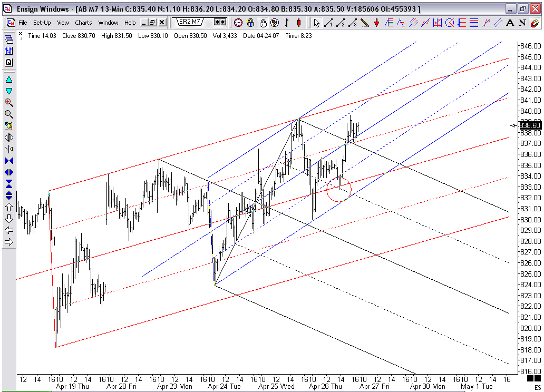This screenshot has width=544, height=392.
Task: Switch to candlestick chart style
Action: (x=299, y=23)
